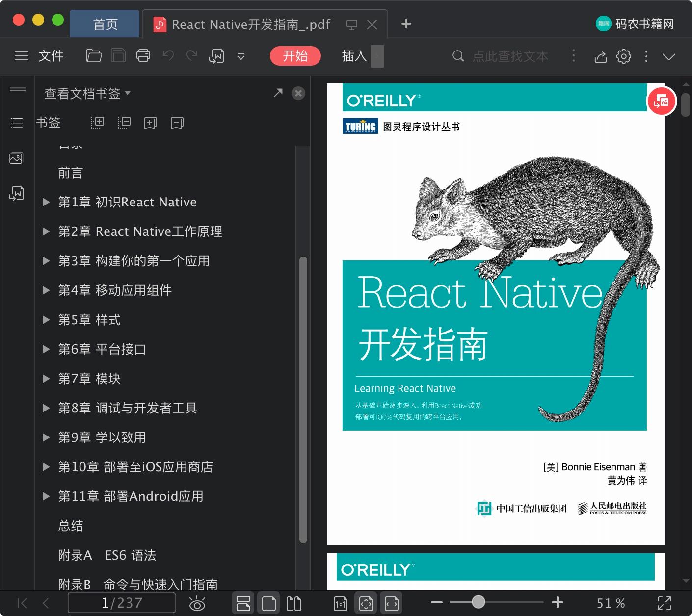Collapse ribbon with the chevron down arrow

click(669, 56)
